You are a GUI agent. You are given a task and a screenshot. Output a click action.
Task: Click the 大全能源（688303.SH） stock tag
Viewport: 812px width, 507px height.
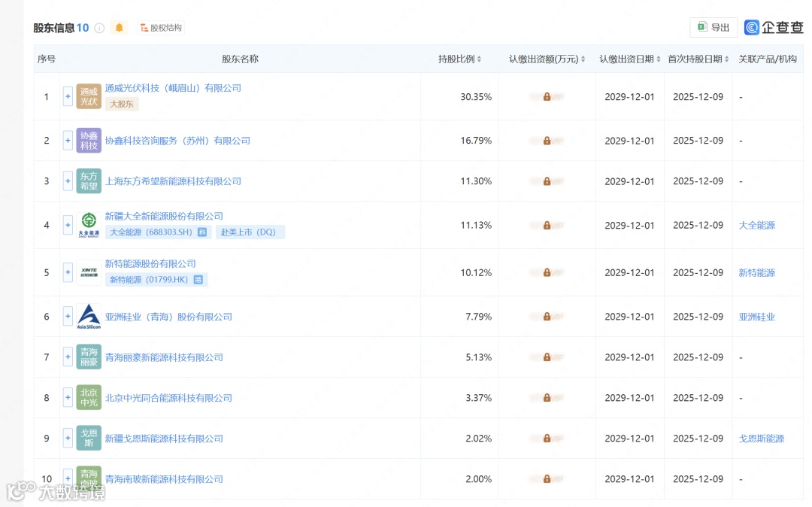point(158,232)
